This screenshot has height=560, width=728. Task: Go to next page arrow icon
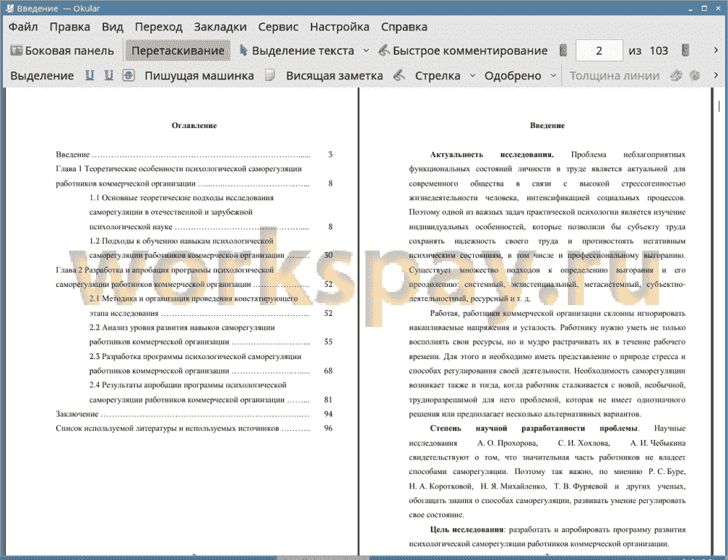coord(685,50)
